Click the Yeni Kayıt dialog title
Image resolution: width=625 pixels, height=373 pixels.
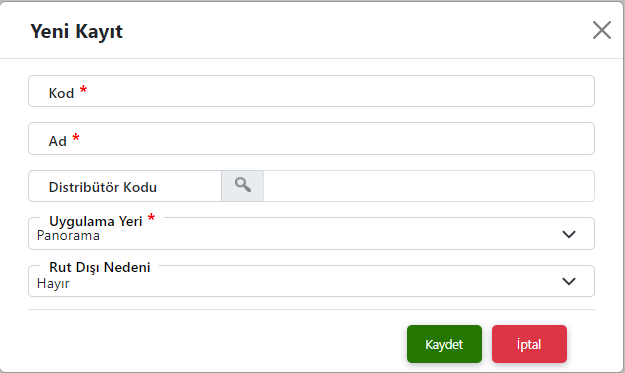click(77, 31)
